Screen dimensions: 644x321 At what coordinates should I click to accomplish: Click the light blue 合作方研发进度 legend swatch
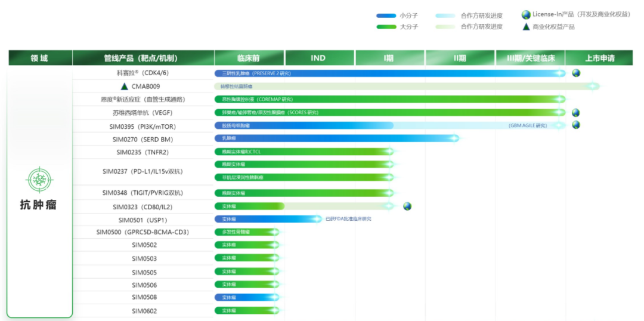click(446, 16)
